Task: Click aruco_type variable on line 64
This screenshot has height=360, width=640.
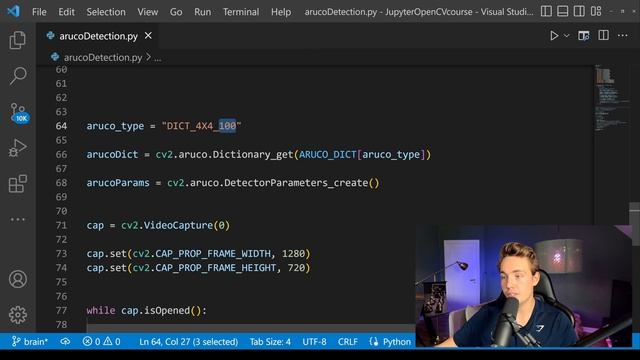Action: [115, 126]
